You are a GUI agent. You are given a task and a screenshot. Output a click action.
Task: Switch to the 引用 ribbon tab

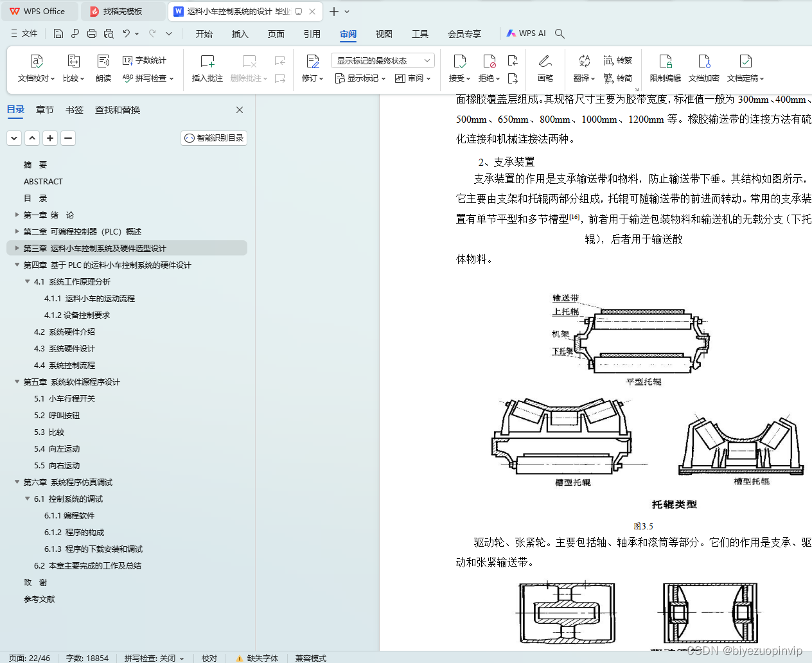click(x=312, y=33)
